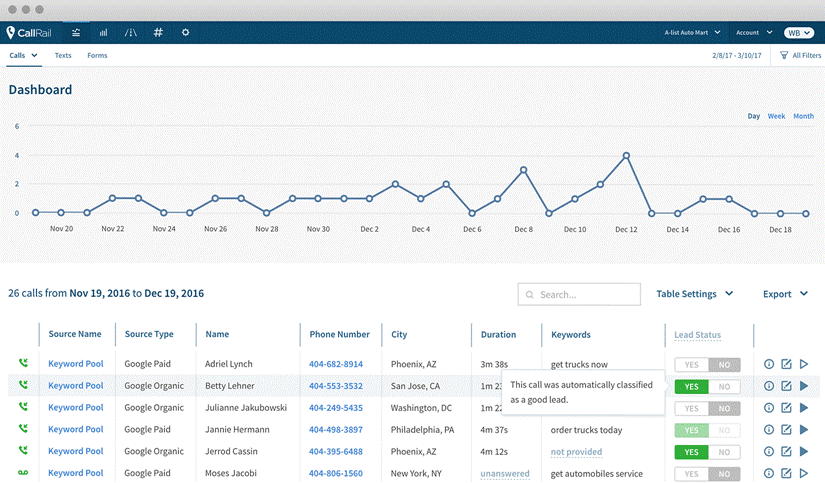The width and height of the screenshot is (825, 483).
Task: Select the Week chart view
Action: coord(776,116)
